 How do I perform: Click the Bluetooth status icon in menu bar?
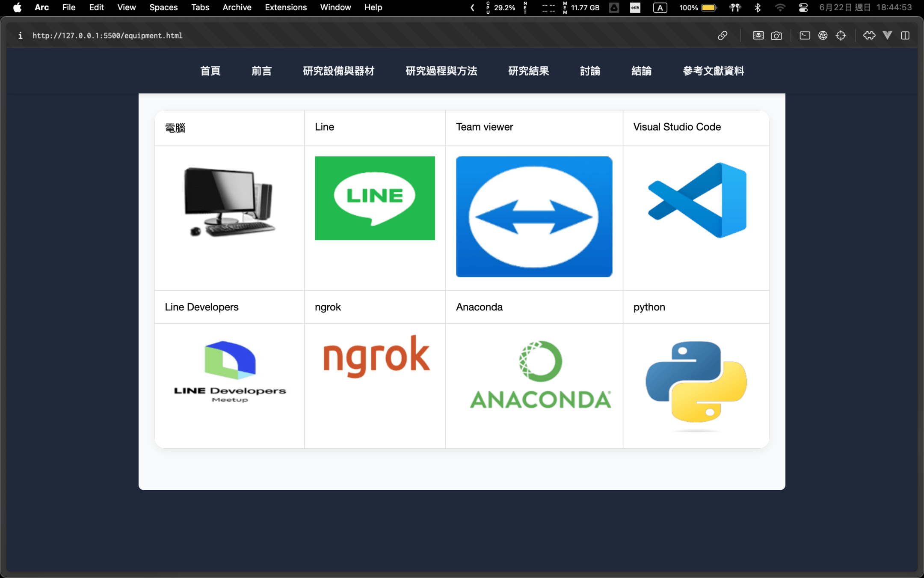[758, 7]
